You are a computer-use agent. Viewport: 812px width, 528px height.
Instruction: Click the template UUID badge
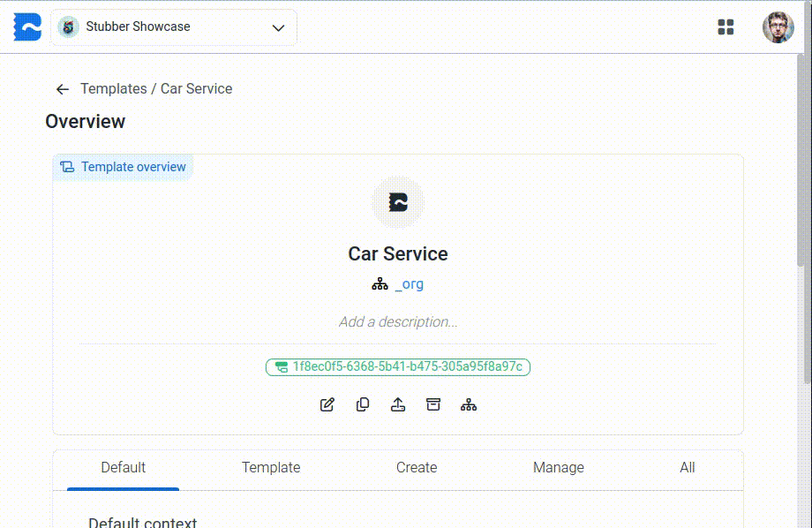point(398,366)
